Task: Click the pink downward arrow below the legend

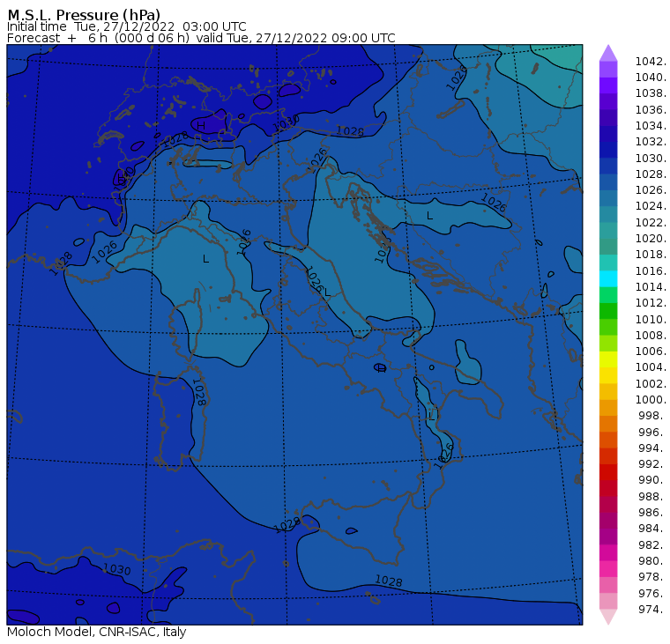Action: pyautogui.click(x=608, y=617)
